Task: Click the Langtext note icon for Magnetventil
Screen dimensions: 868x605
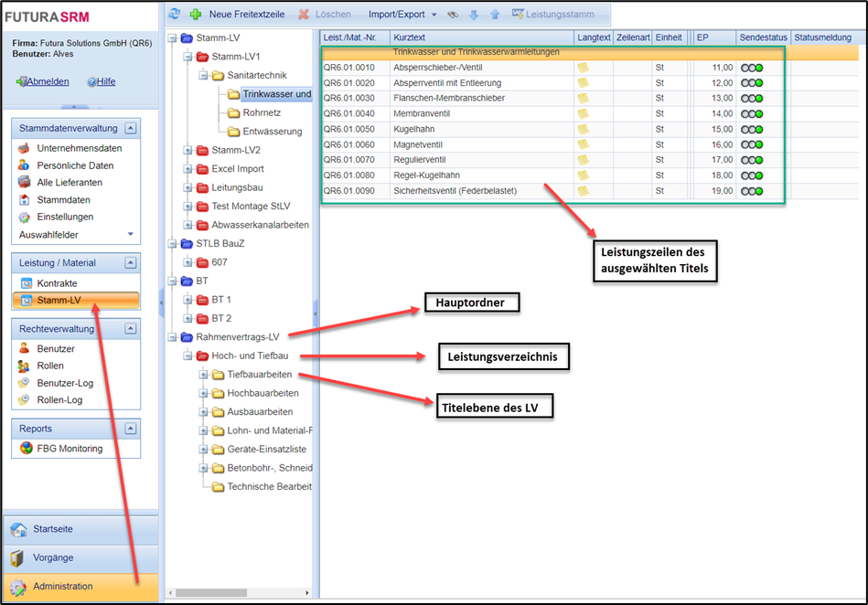Action: tap(583, 144)
